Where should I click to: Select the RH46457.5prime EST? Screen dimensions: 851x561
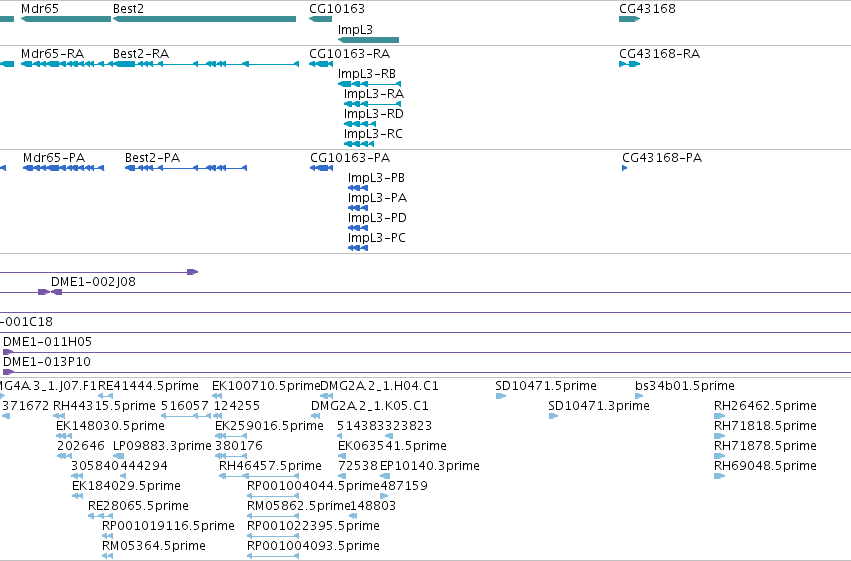[x=259, y=476]
